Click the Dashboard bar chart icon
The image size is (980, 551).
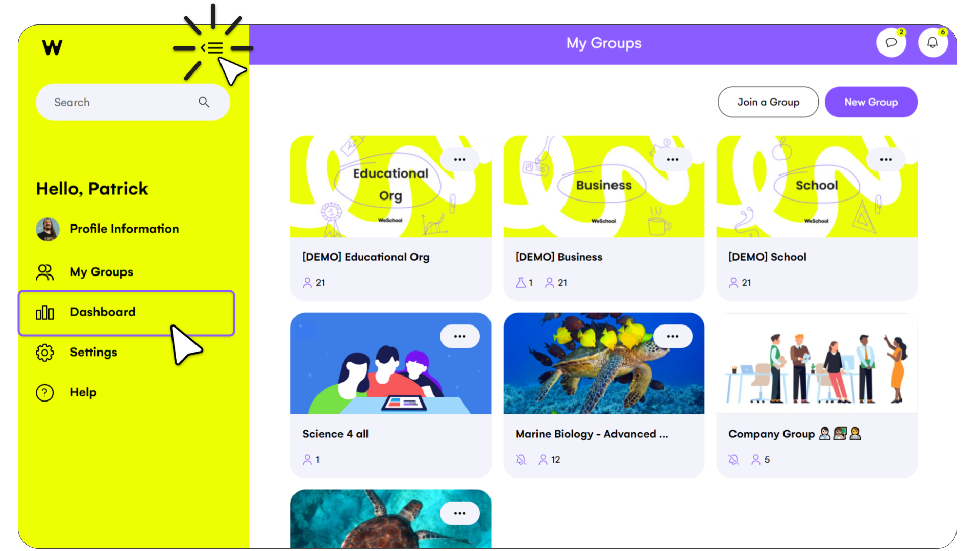pos(45,312)
